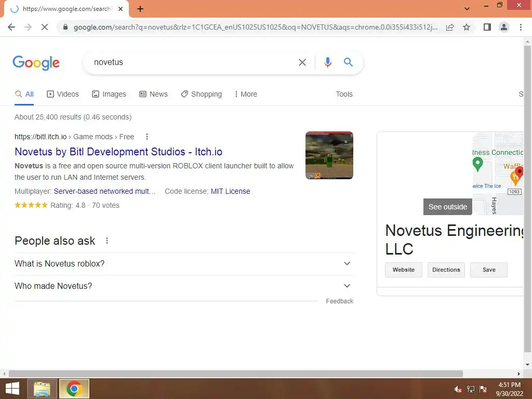Click the scroll down arrow

527,365
